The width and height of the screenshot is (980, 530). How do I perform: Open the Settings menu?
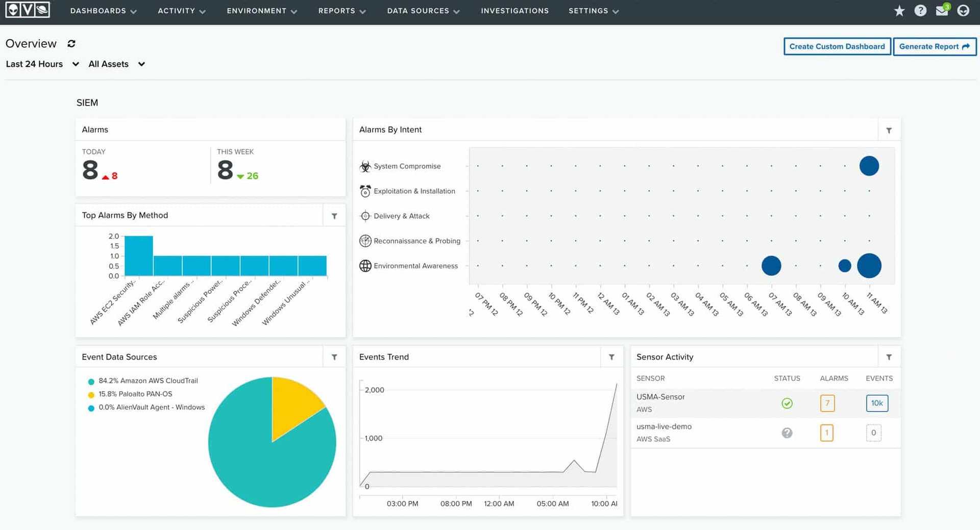pyautogui.click(x=589, y=11)
